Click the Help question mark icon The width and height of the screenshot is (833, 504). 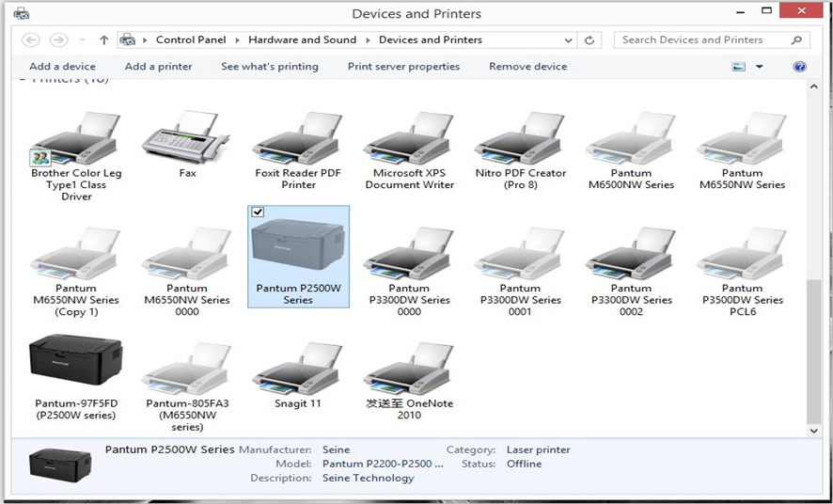tap(799, 67)
